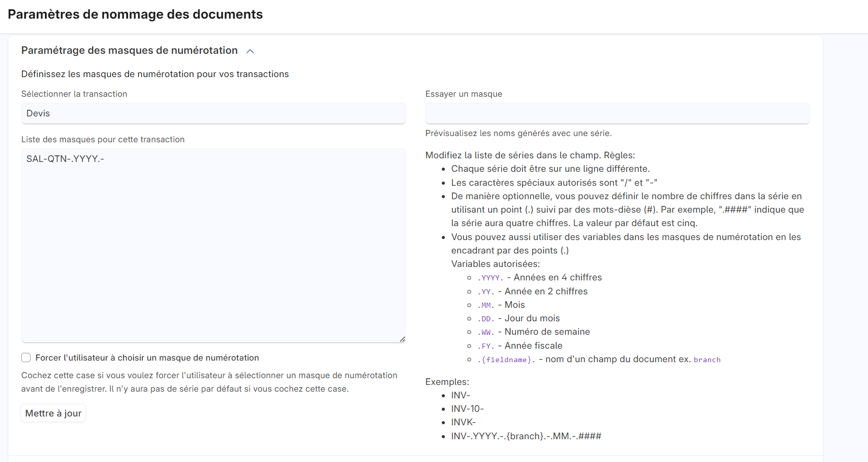The image size is (868, 462).
Task: Click the .WW. variable code
Action: pos(486,332)
